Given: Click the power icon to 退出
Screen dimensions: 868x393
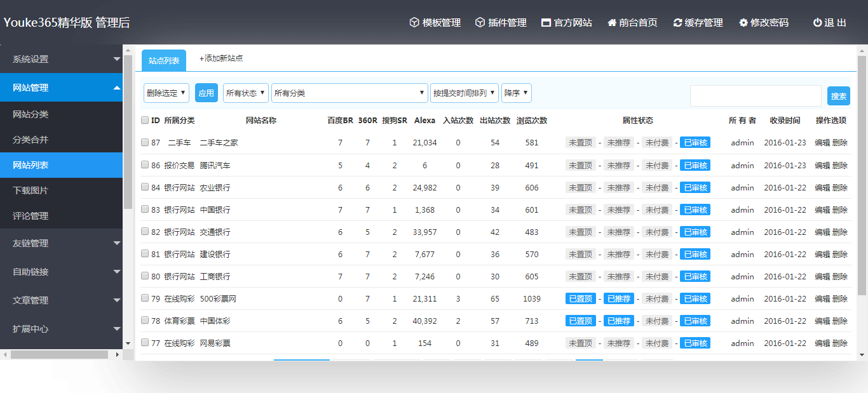Looking at the screenshot, I should [x=817, y=23].
